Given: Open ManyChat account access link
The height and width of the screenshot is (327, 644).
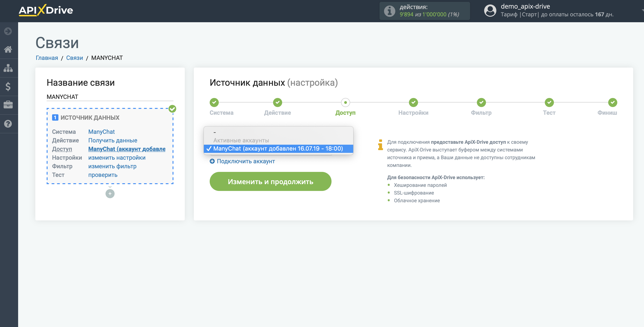Looking at the screenshot, I should 127,149.
